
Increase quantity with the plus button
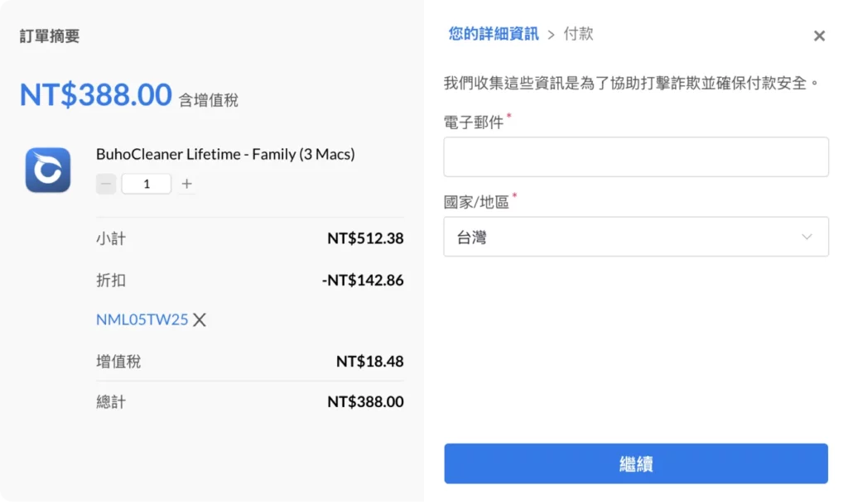point(187,184)
